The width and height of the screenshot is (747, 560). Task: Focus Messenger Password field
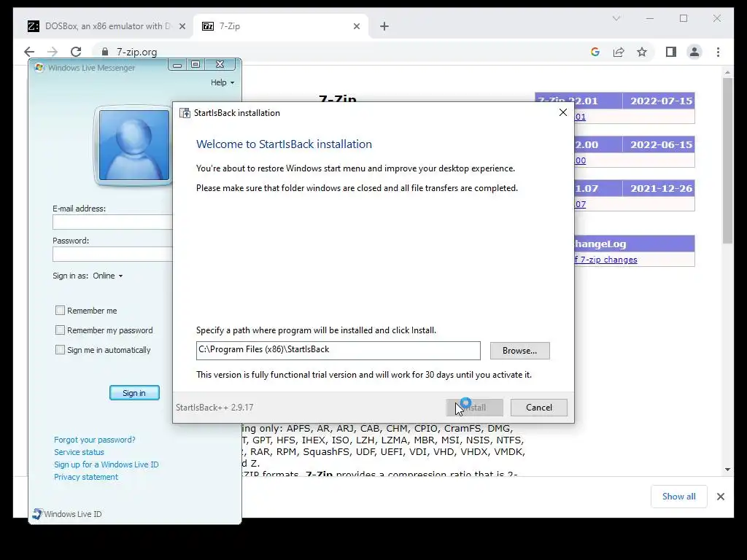112,254
